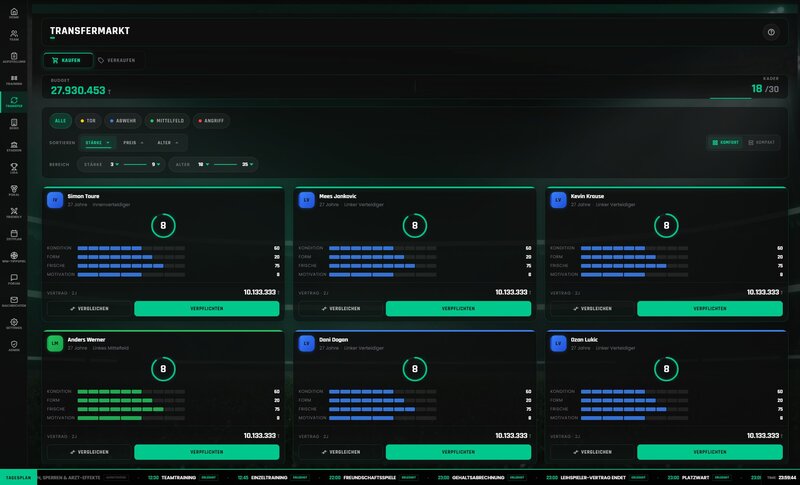Click Deni Dogan's LV position badge

(x=307, y=343)
